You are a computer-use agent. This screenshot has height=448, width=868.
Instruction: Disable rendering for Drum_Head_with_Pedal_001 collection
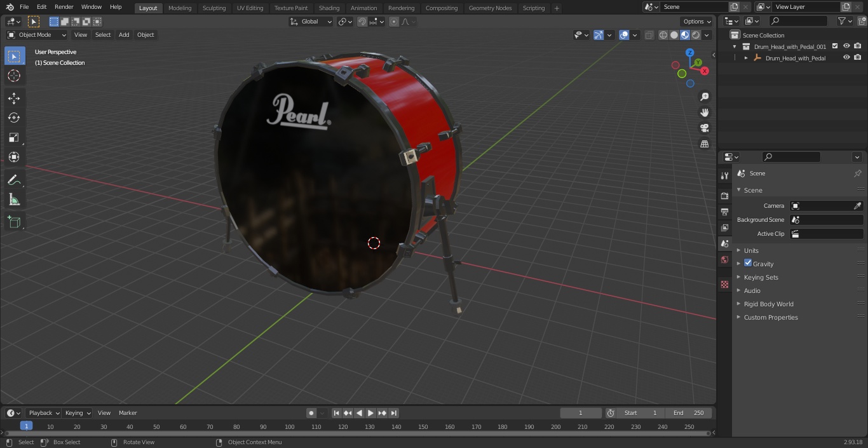[858, 46]
